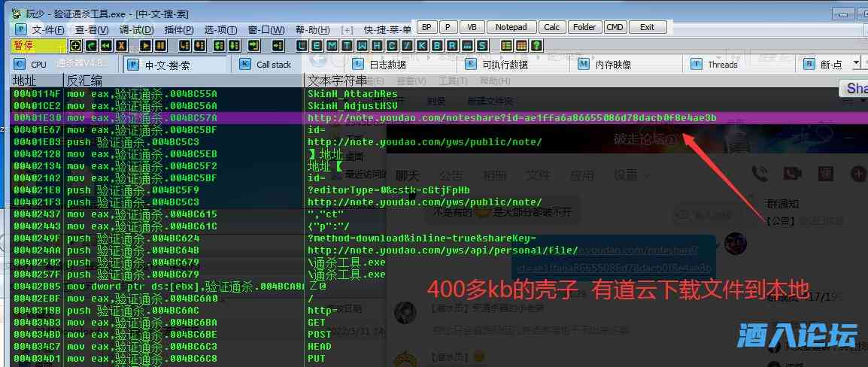Open Breakpoints window with B icon
This screenshot has width=868, height=367.
(437, 45)
